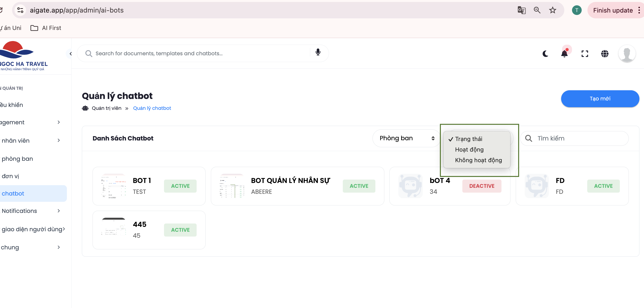This screenshot has height=308, width=644.
Task: Open the BOT 1 chatbot thumbnail
Action: pyautogui.click(x=114, y=186)
